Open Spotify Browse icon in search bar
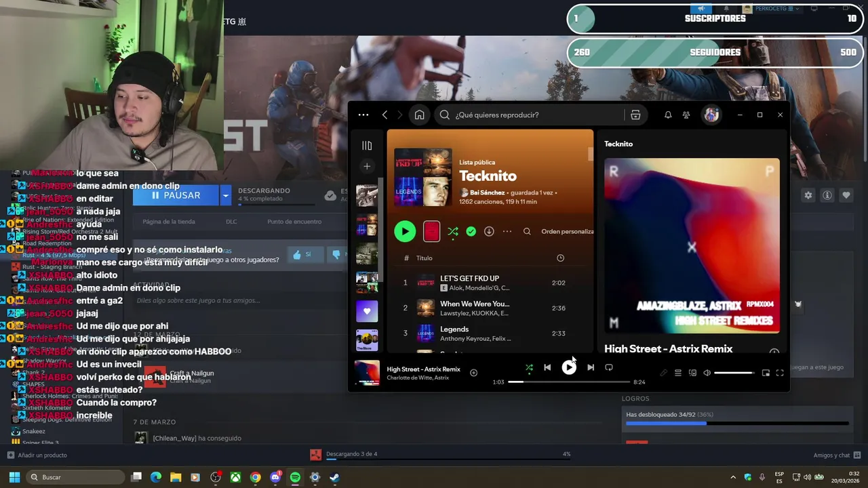868x488 pixels. pos(635,115)
